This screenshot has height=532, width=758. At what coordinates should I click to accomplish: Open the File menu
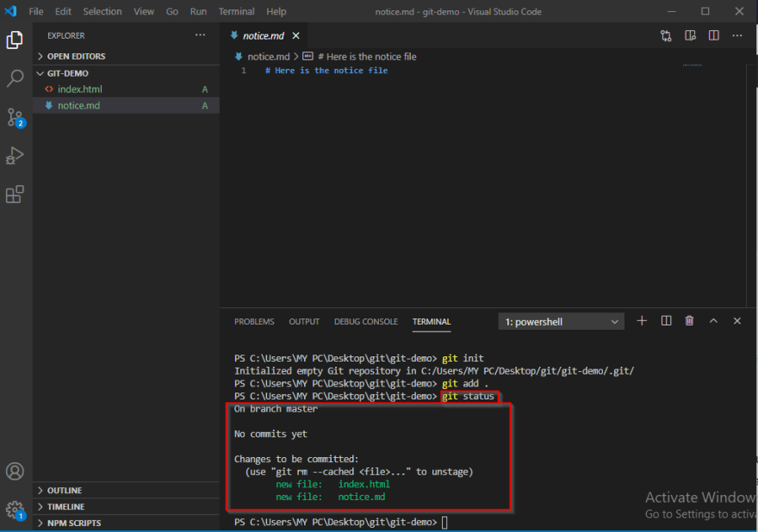(x=36, y=11)
